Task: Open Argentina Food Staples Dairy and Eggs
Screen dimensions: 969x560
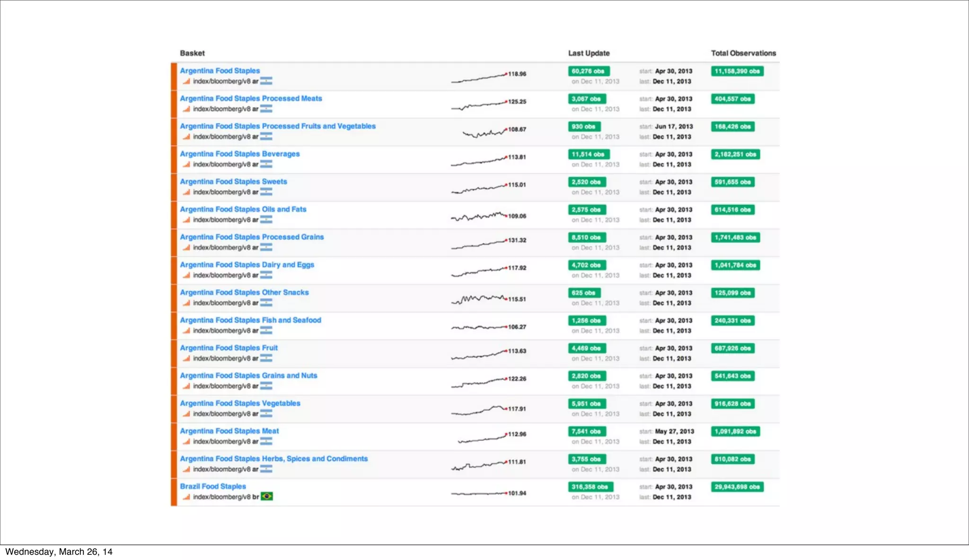Action: coord(247,264)
